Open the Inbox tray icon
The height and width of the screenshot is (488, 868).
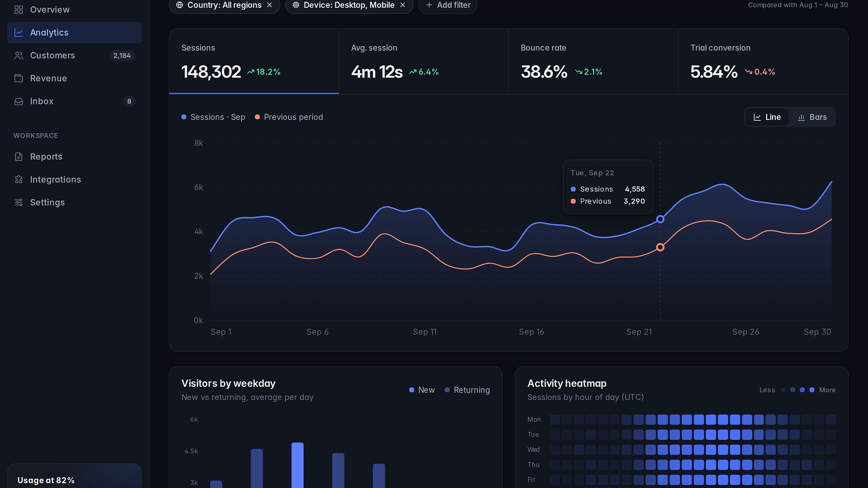(x=19, y=101)
